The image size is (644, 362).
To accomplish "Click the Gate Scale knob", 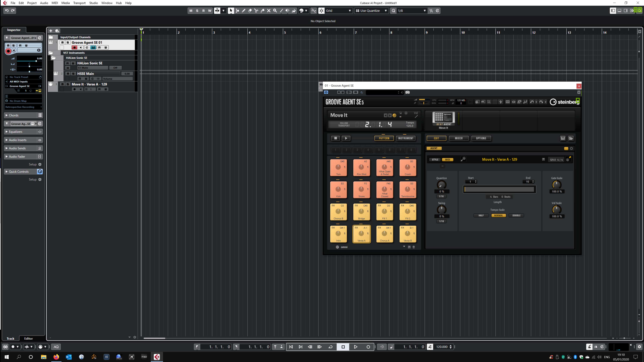I will [557, 185].
